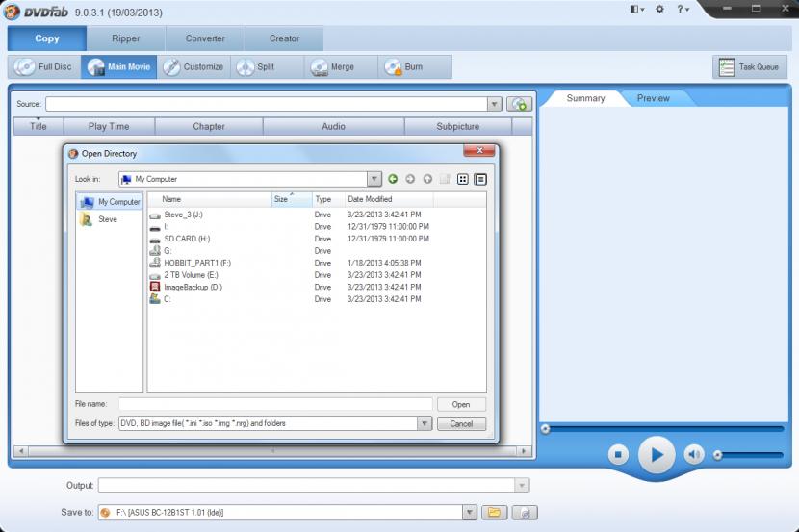This screenshot has height=532, width=799.
Task: Open the Task Queue
Action: pos(748,67)
